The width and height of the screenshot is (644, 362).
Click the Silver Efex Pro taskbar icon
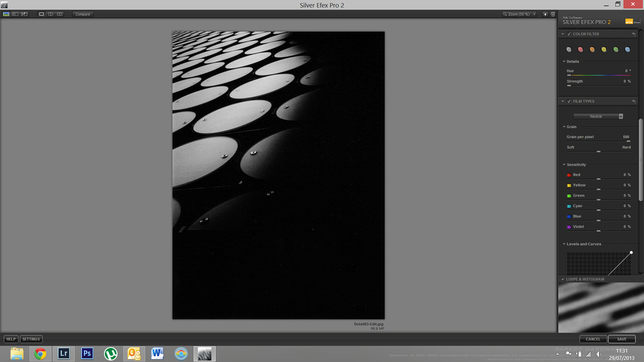click(204, 353)
